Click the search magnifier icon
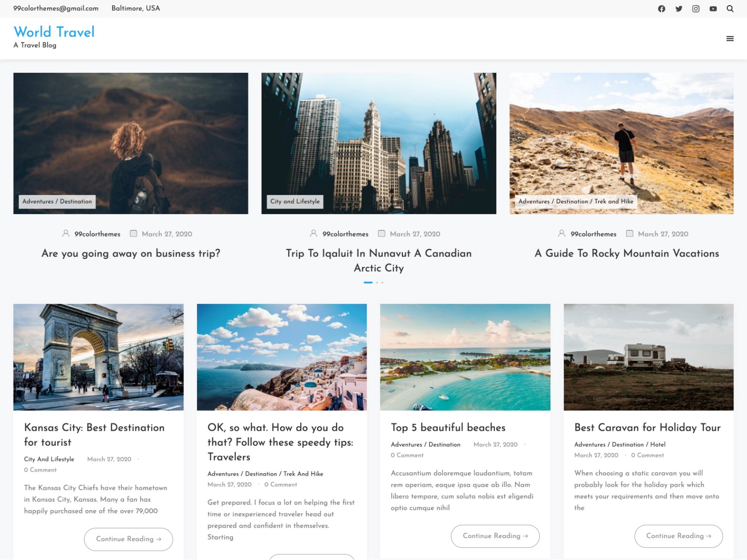Image resolution: width=747 pixels, height=560 pixels. 730,9
